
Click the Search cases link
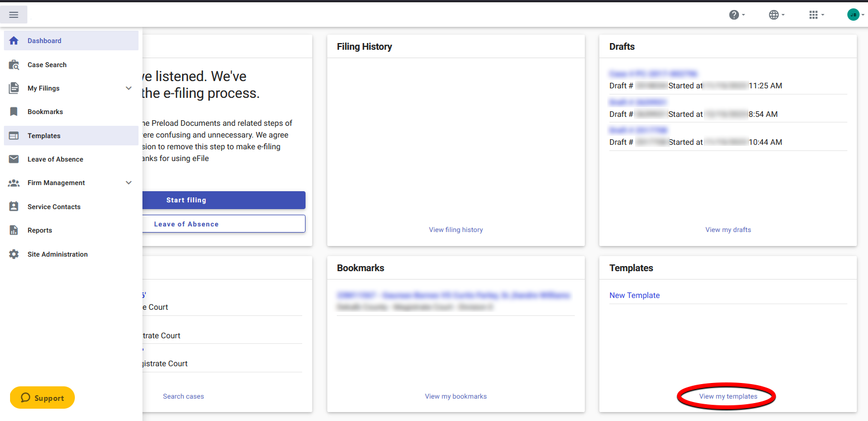[x=183, y=396]
